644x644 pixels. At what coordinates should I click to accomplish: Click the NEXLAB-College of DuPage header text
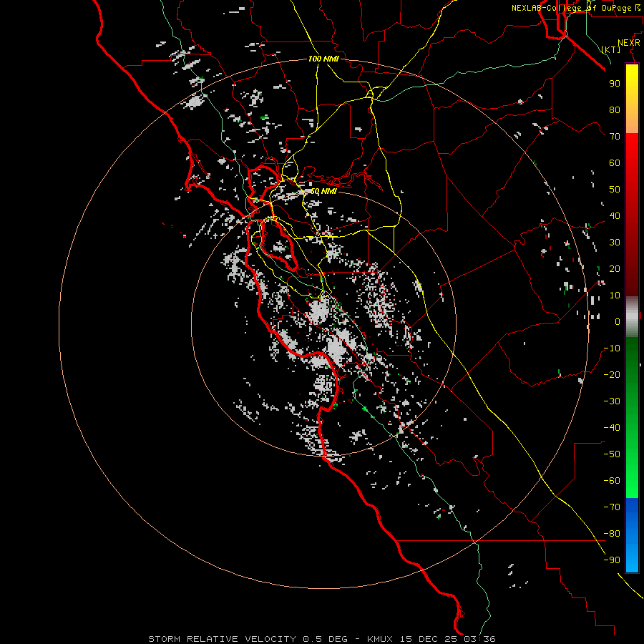pos(575,8)
